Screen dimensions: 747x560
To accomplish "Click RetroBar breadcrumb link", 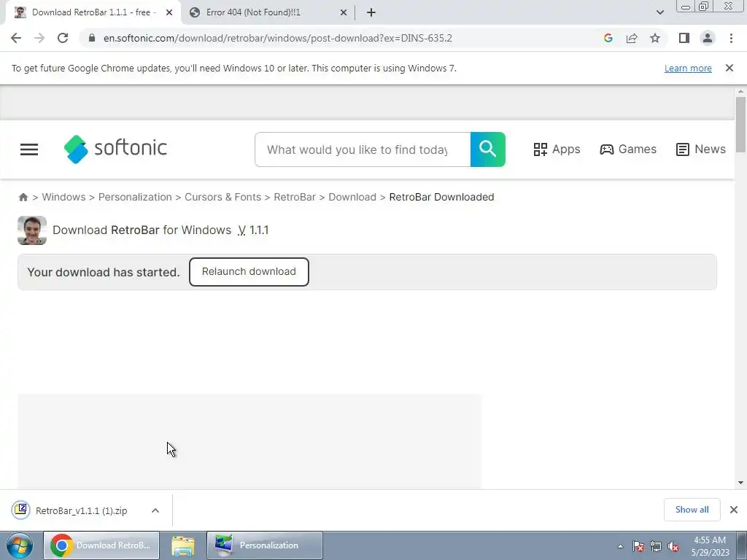I will (x=295, y=197).
